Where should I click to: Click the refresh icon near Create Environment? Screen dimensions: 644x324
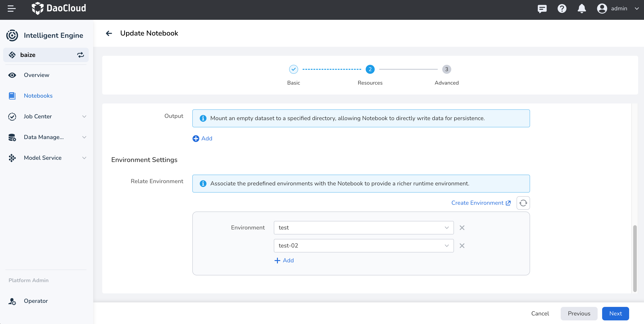(x=523, y=203)
